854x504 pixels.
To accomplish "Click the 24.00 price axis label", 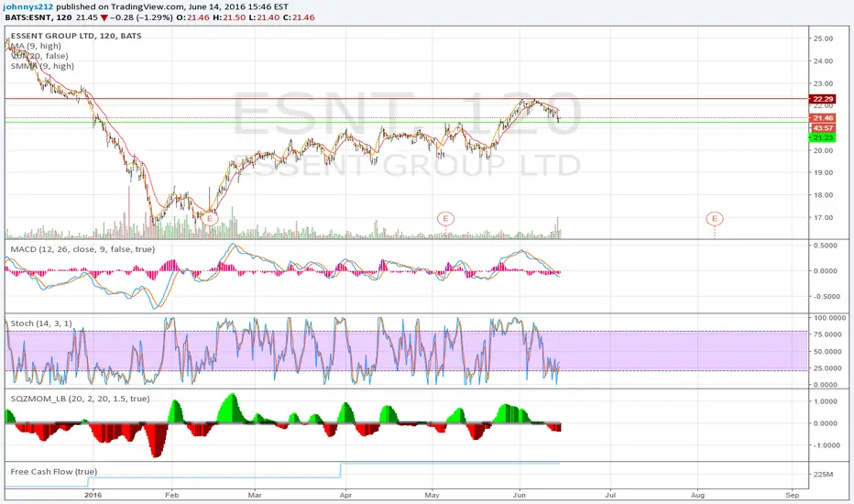I will pyautogui.click(x=823, y=61).
